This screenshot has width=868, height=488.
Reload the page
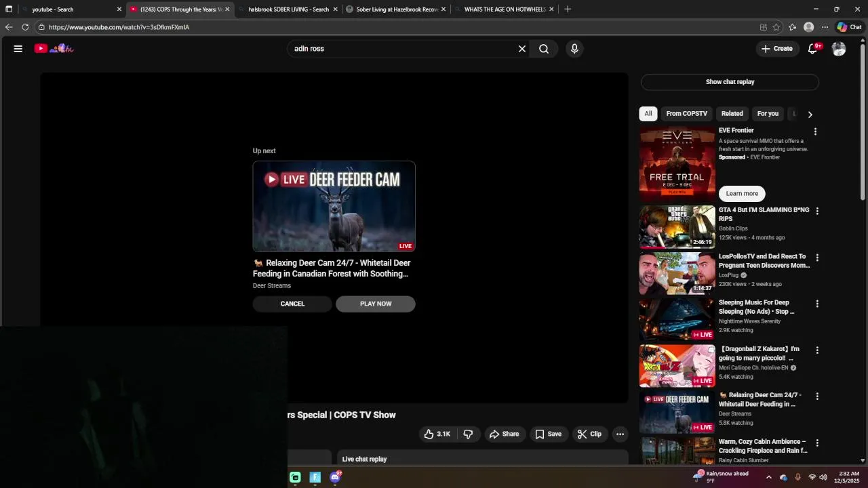tap(25, 27)
